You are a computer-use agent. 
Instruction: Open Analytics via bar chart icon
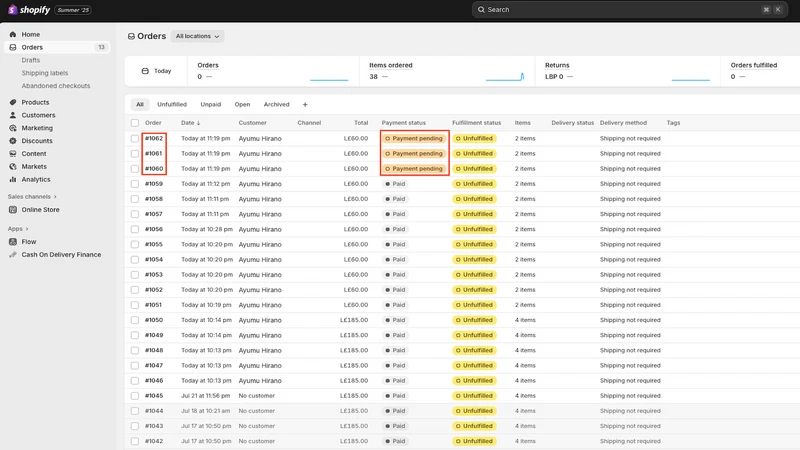coord(13,180)
